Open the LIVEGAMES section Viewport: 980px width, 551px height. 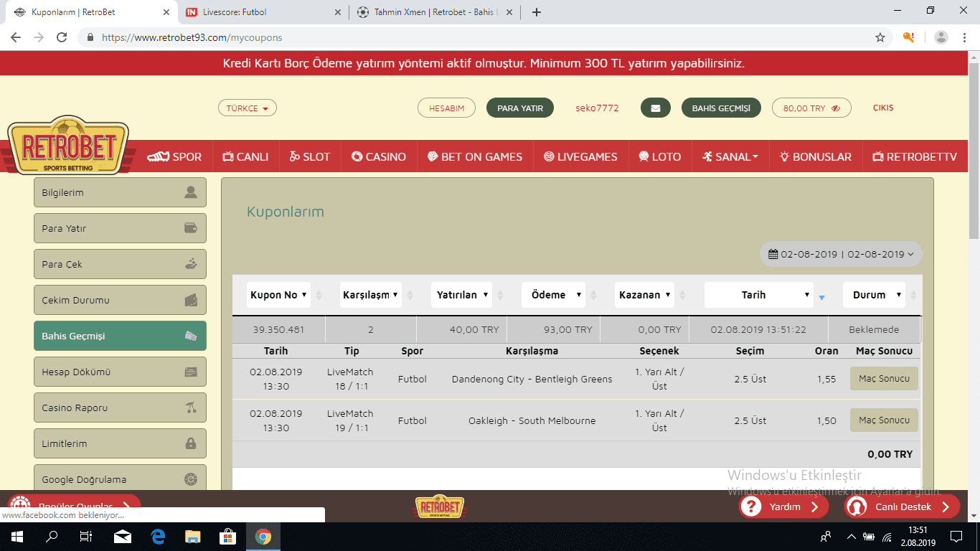pos(580,156)
